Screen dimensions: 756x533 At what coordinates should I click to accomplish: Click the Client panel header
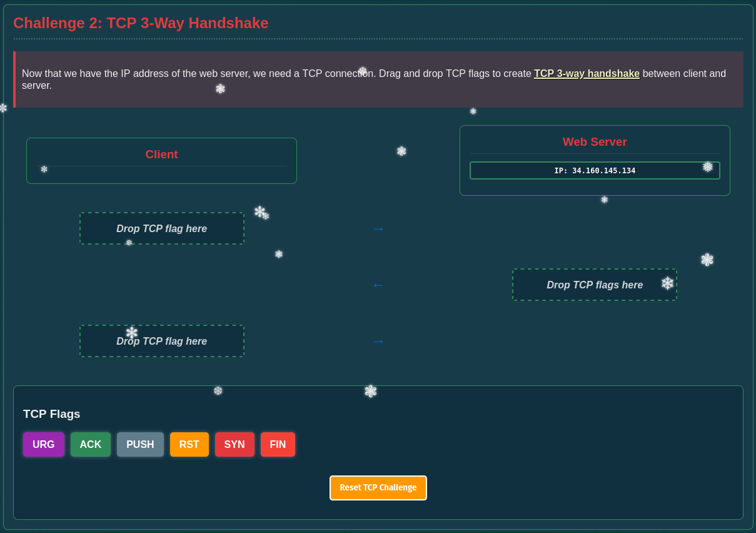click(x=161, y=154)
